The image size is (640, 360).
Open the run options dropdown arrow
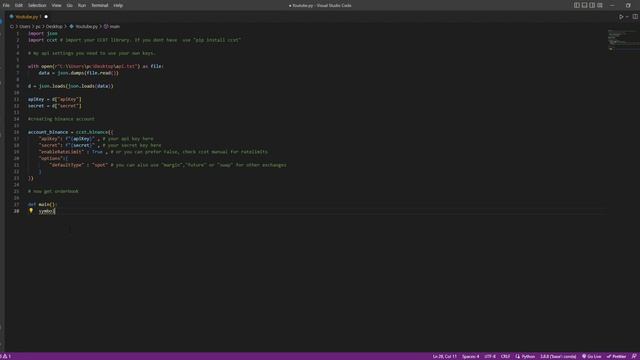pyautogui.click(x=627, y=17)
